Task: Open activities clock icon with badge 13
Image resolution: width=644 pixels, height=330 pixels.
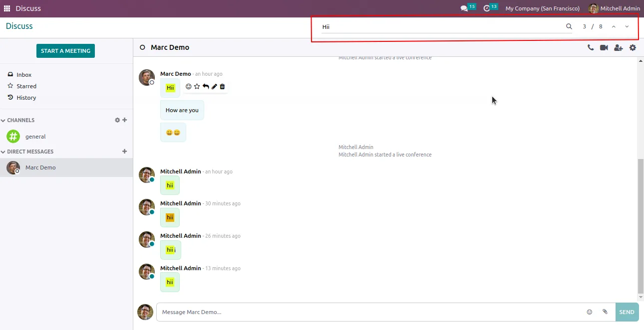Action: 490,8
